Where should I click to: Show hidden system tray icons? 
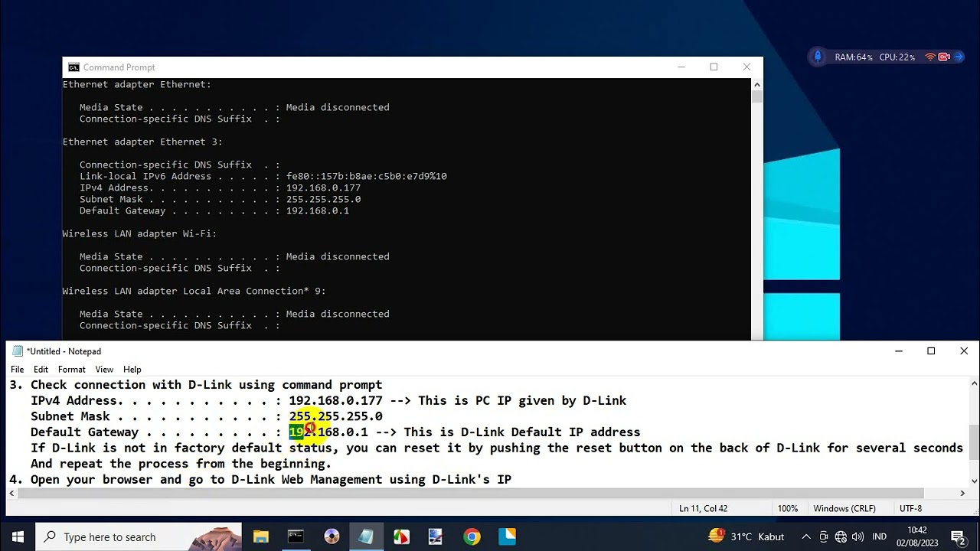click(x=806, y=536)
